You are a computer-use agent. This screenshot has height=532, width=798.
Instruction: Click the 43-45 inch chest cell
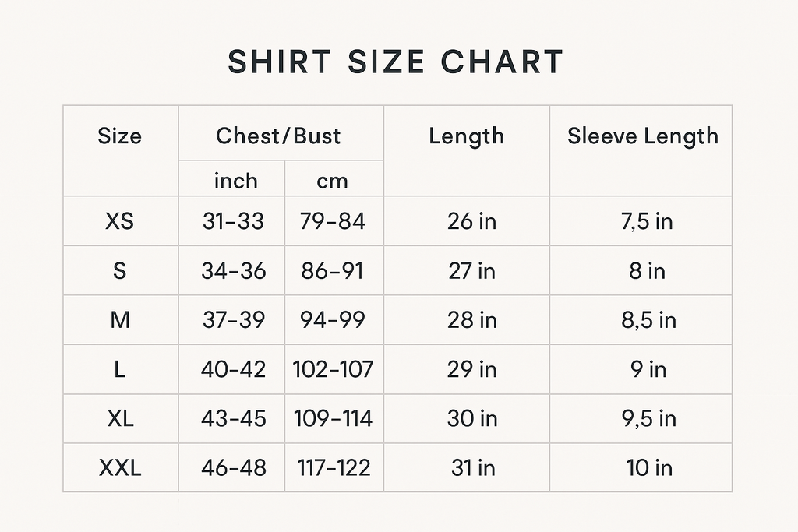click(x=233, y=418)
